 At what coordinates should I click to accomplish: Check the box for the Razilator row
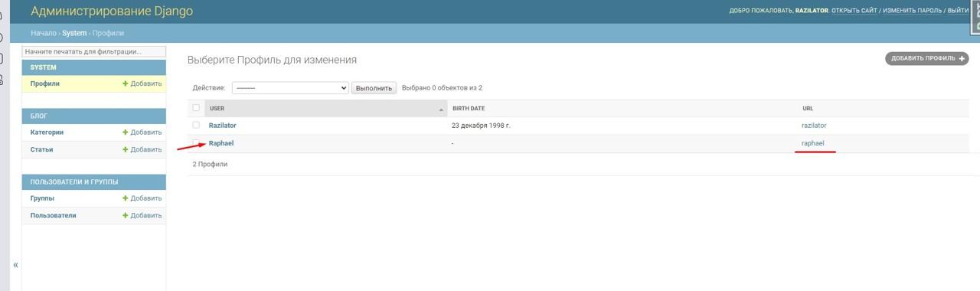point(196,125)
